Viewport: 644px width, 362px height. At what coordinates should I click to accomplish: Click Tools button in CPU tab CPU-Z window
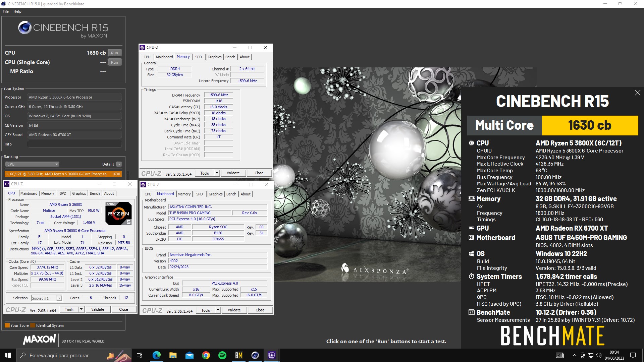(x=69, y=310)
